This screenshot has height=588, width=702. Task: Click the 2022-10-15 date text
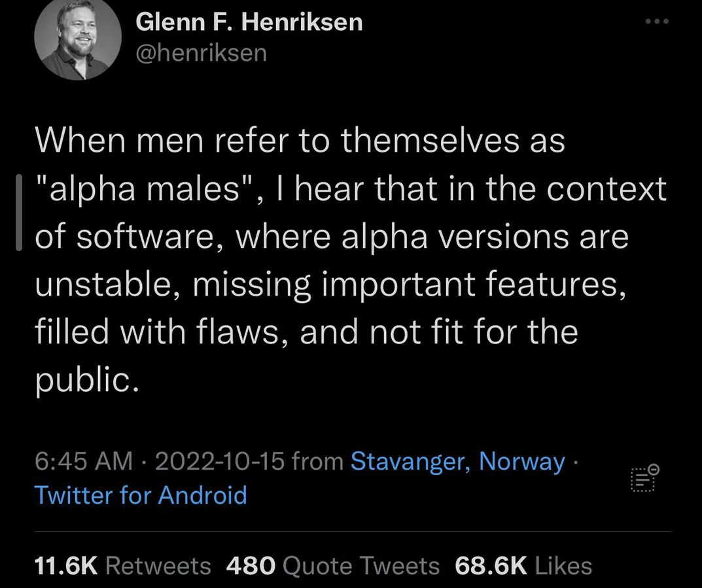click(220, 462)
